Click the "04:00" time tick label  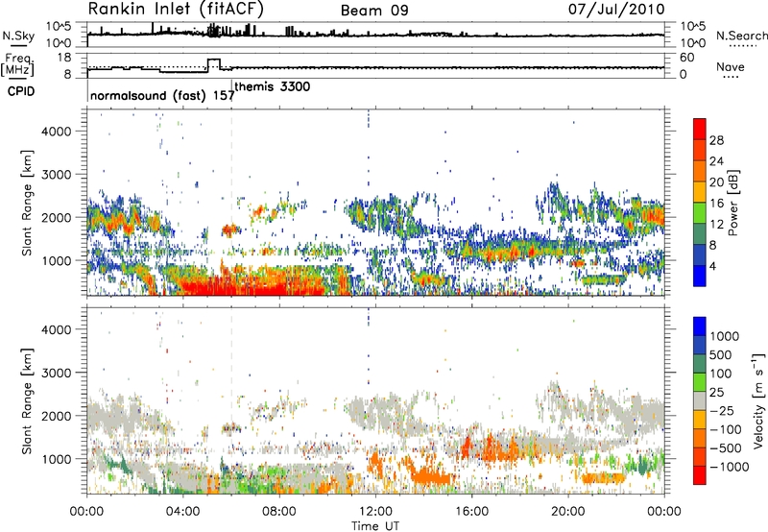point(182,512)
